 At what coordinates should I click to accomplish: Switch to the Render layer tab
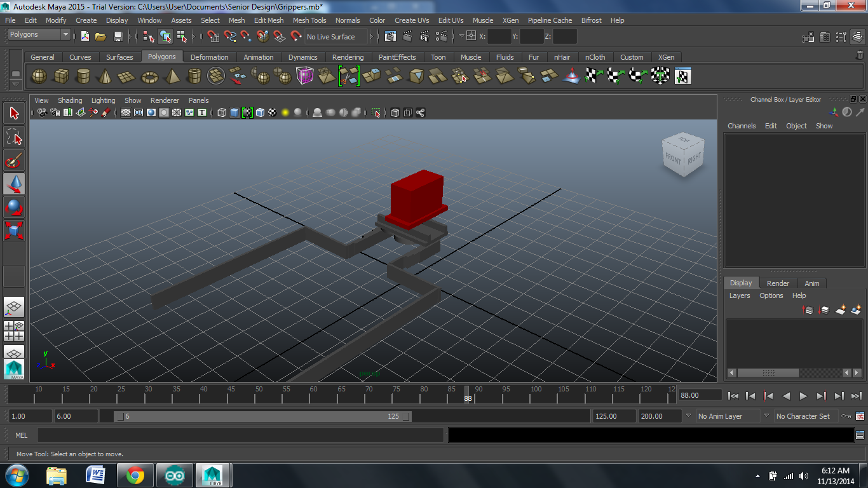click(778, 283)
